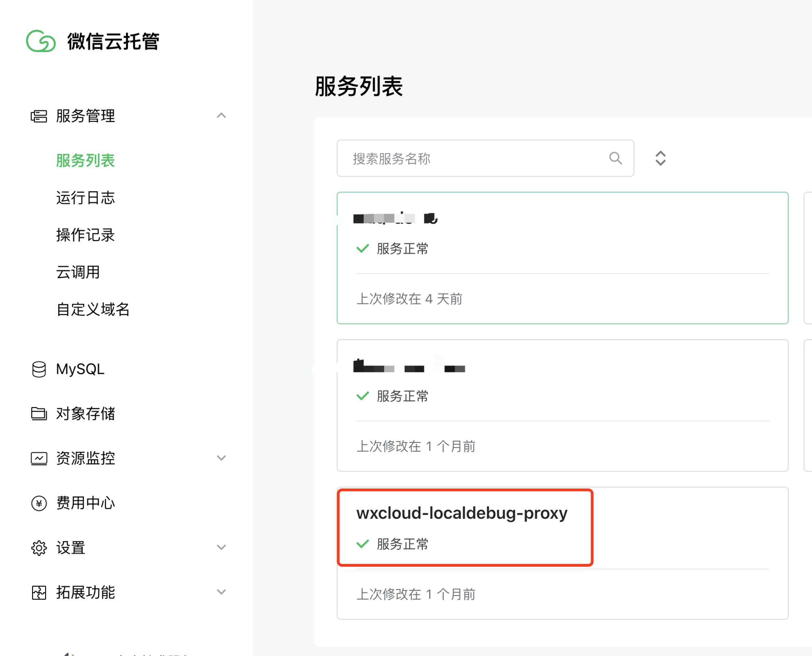
Task: Click the 微信云托管 cloud logo
Action: click(x=41, y=41)
